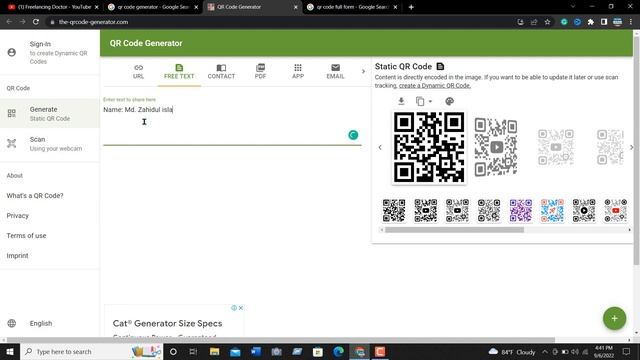
Task: Pick the first plain black QR style
Action: pos(394,211)
